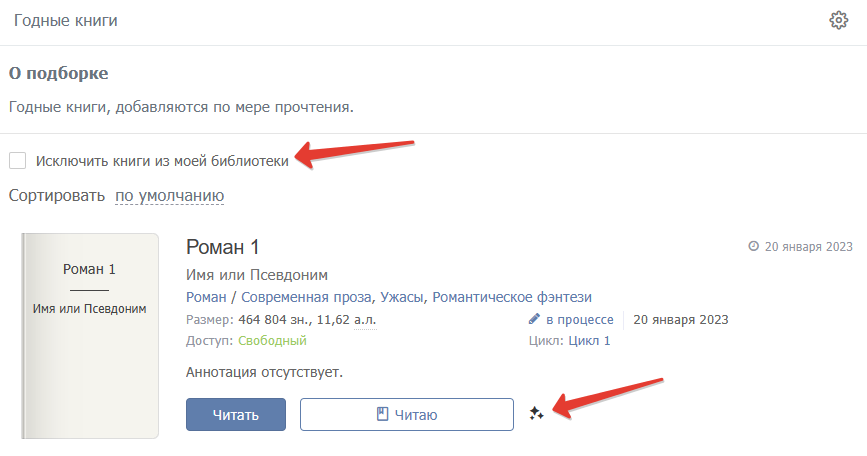Click the Аннотация отсутствует text
867x456 pixels.
(x=264, y=372)
